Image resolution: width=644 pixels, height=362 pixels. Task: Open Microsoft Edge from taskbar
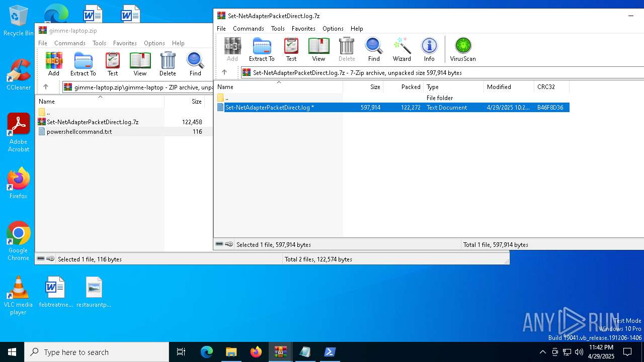tap(207, 352)
